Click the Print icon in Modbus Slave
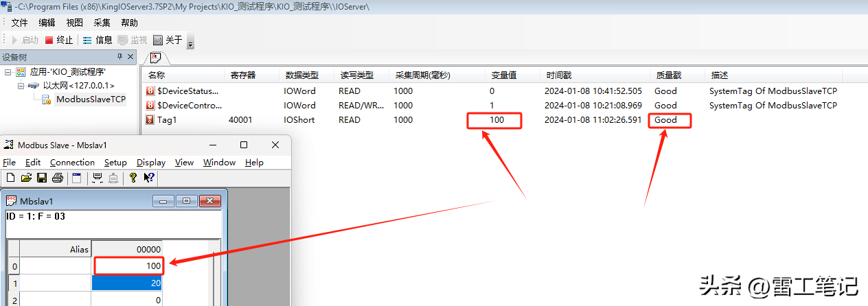The width and height of the screenshot is (868, 306). click(57, 178)
